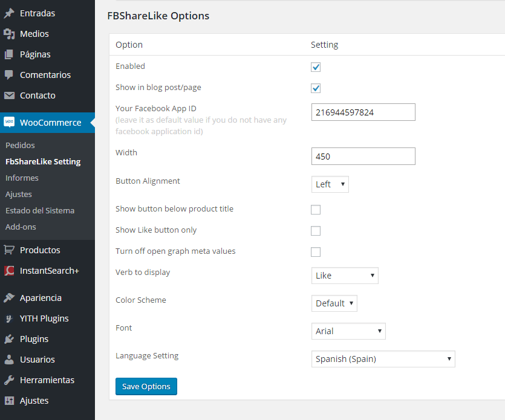Screen dimensions: 505x420
Task: Open the Button Alignment dropdown
Action: (x=330, y=184)
